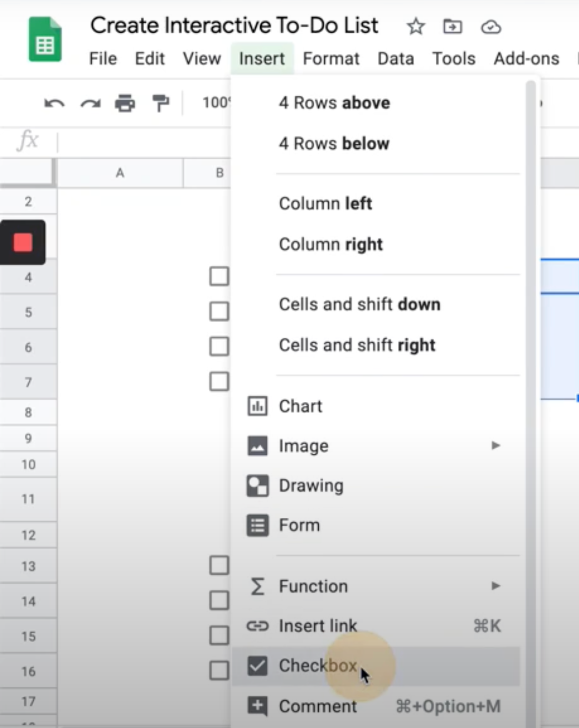Open the View menu
579x728 pixels.
coord(202,59)
